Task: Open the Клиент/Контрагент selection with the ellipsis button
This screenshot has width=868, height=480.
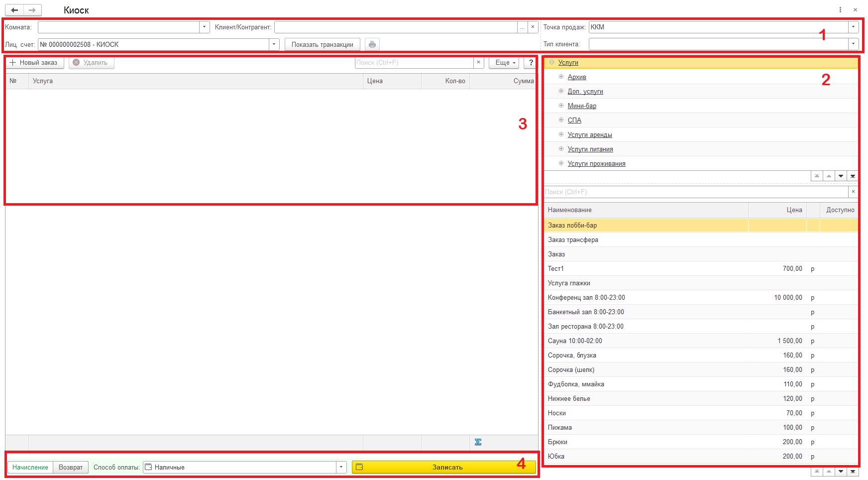Action: (522, 27)
